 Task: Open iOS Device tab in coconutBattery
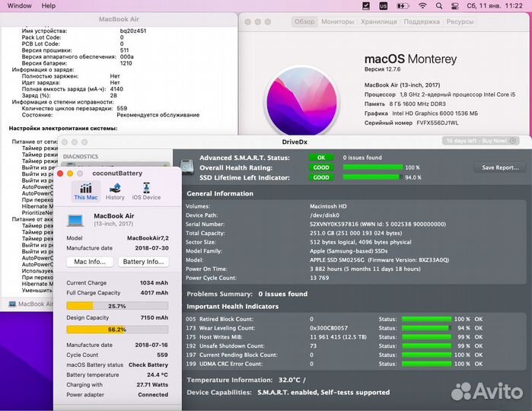click(x=146, y=191)
